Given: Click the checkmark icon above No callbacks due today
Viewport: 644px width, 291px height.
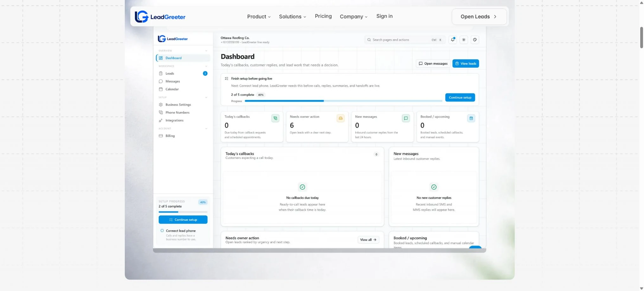Looking at the screenshot, I should click(303, 187).
